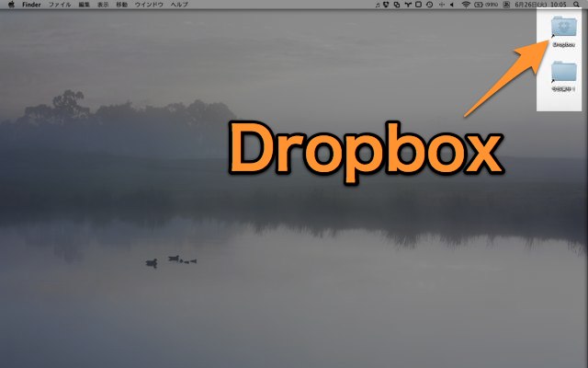Open the input source menu icon
Image resolution: width=588 pixels, height=368 pixels.
506,5
